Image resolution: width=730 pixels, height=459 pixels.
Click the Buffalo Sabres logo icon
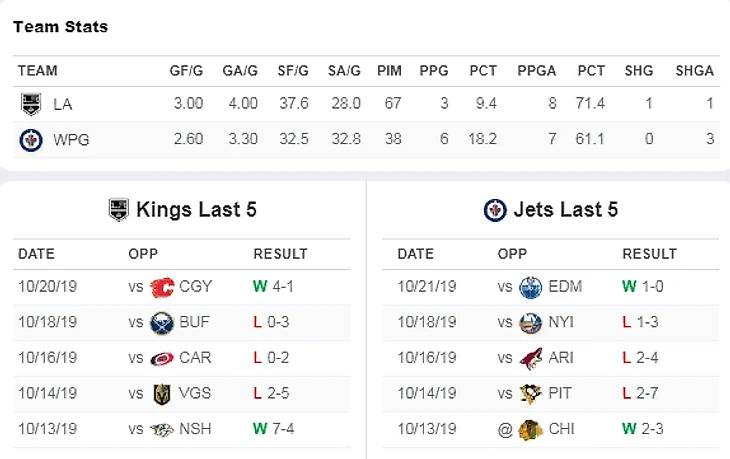pos(162,323)
